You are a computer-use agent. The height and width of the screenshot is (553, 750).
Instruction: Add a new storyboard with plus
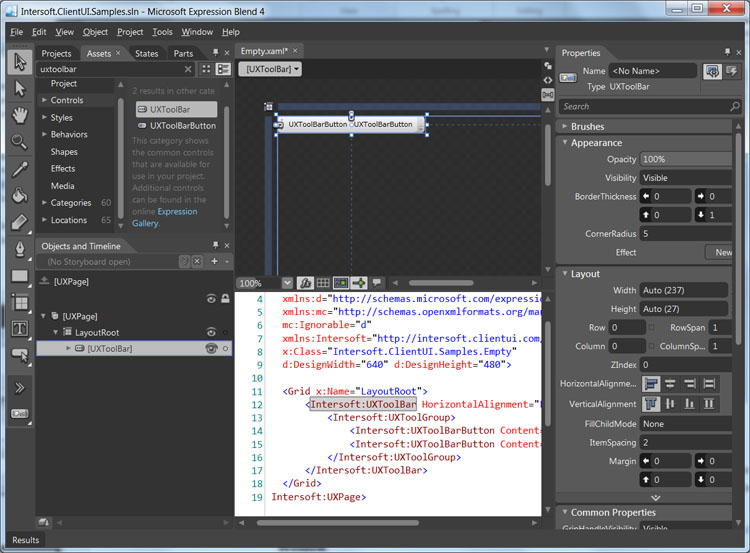click(x=214, y=261)
